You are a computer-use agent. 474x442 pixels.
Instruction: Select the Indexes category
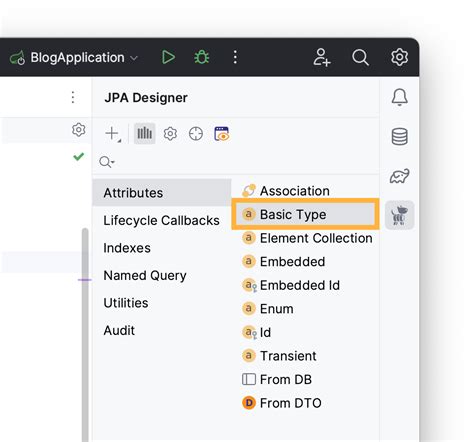coord(162,248)
